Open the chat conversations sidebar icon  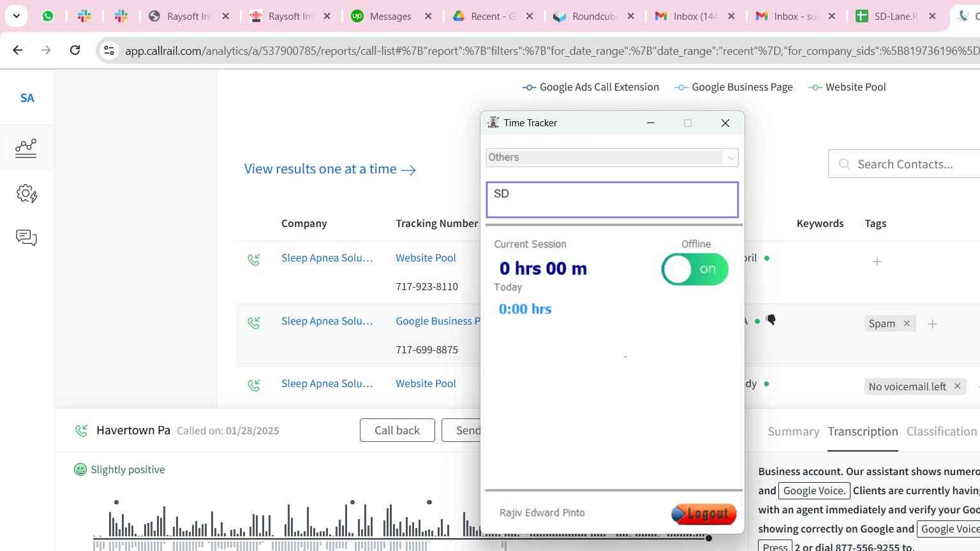click(26, 238)
